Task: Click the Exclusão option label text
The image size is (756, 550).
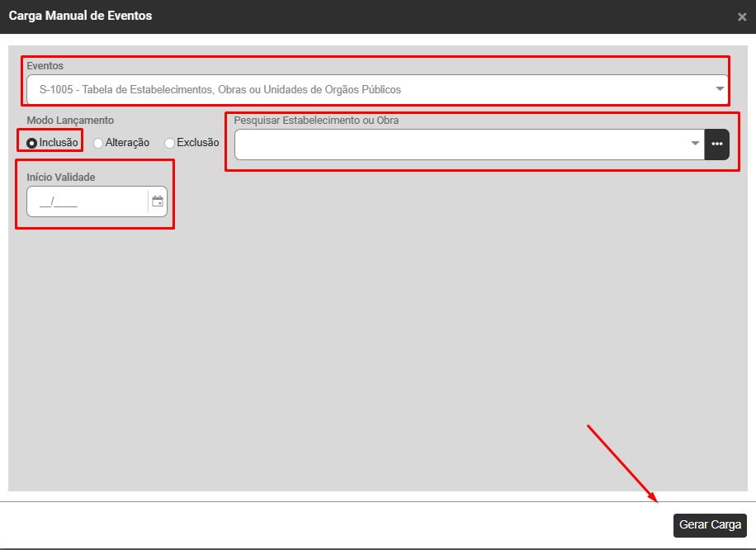Action: (x=197, y=143)
